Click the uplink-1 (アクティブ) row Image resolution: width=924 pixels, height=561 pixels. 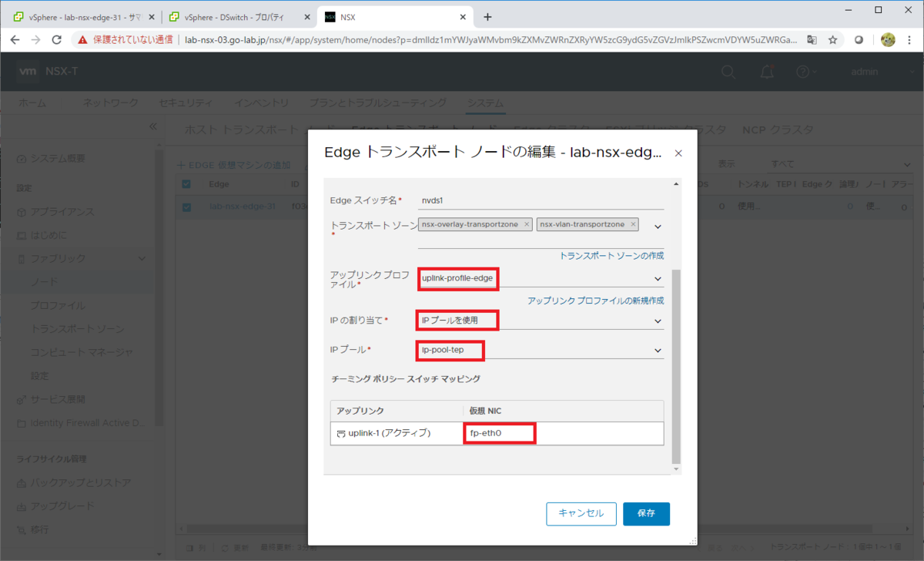(x=497, y=433)
